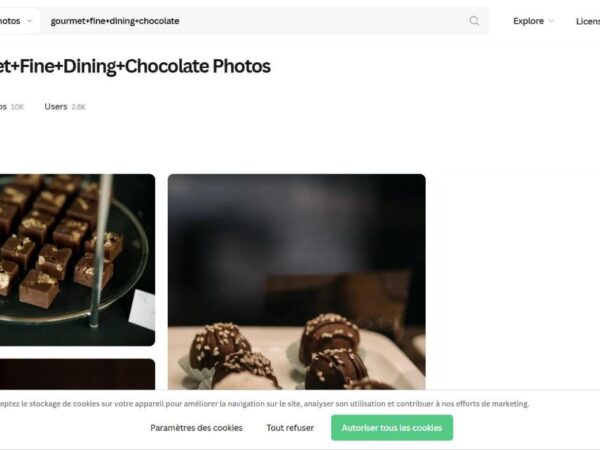The height and width of the screenshot is (450, 600).
Task: Click the 10K photos count
Action: (18, 107)
